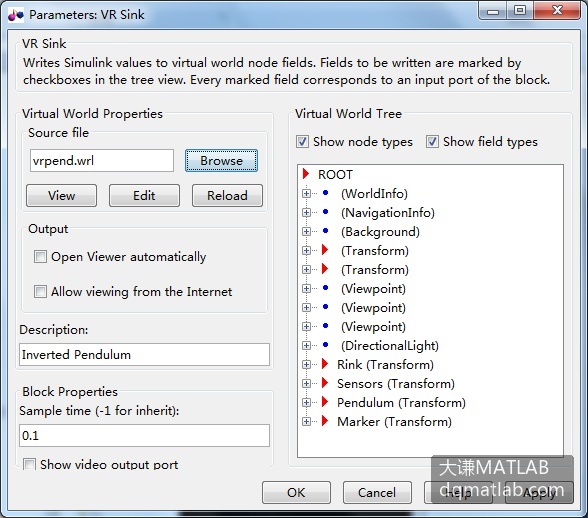Click the red arrow icon beside Pendulum

tap(325, 401)
